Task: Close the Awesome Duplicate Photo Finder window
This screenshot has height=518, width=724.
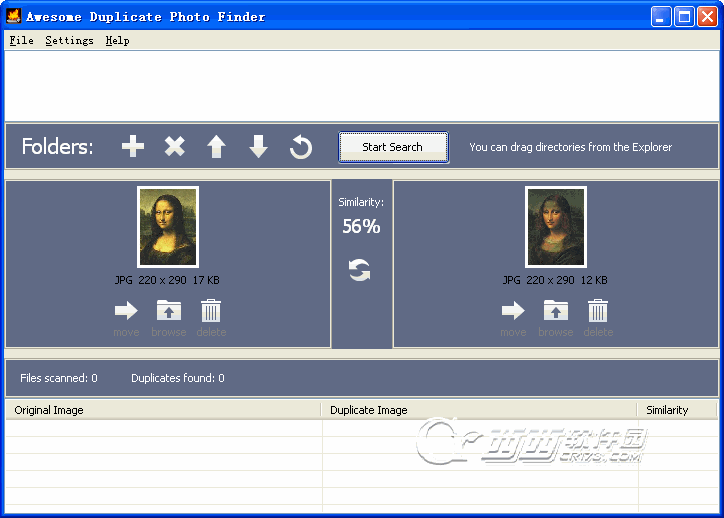Action: pyautogui.click(x=707, y=17)
